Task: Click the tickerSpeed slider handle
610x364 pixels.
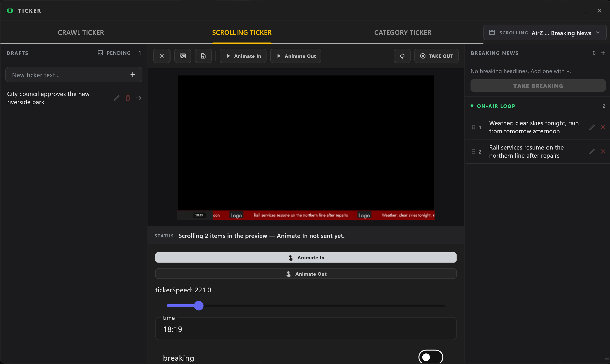Action: [199, 306]
